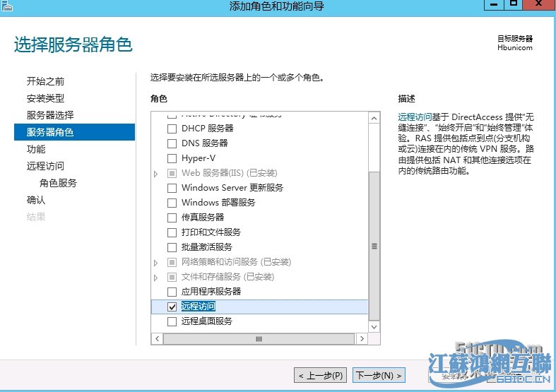Tick the Windows Server 更新服务 checkbox
Viewport: 556px width, 392px height.
click(x=172, y=187)
